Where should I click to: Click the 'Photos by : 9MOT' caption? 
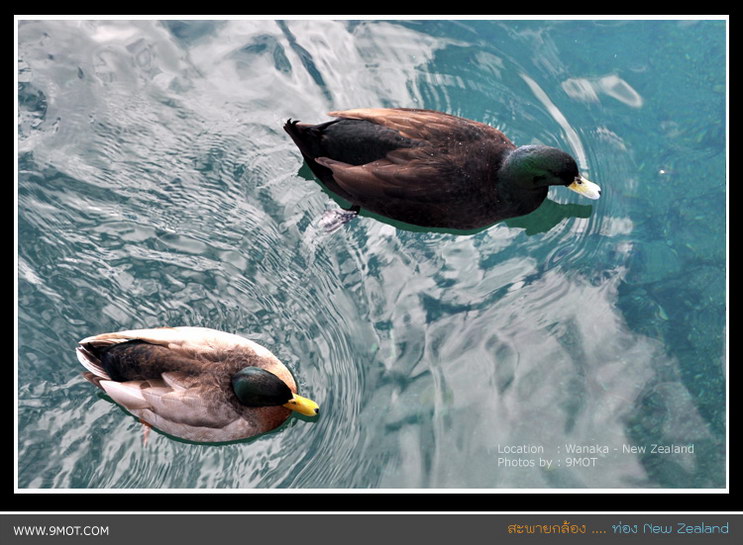coord(547,462)
